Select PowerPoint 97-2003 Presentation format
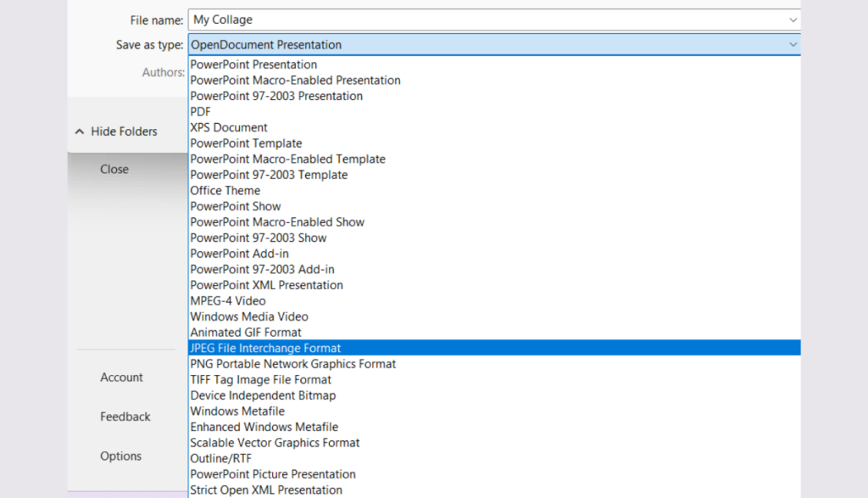The image size is (868, 498). 494,96
